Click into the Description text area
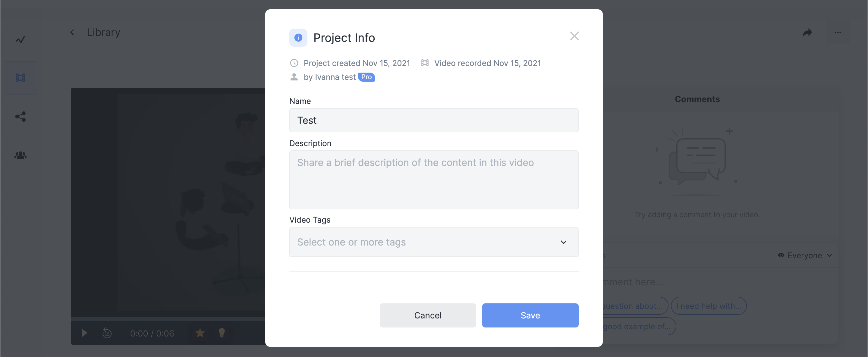 (434, 180)
